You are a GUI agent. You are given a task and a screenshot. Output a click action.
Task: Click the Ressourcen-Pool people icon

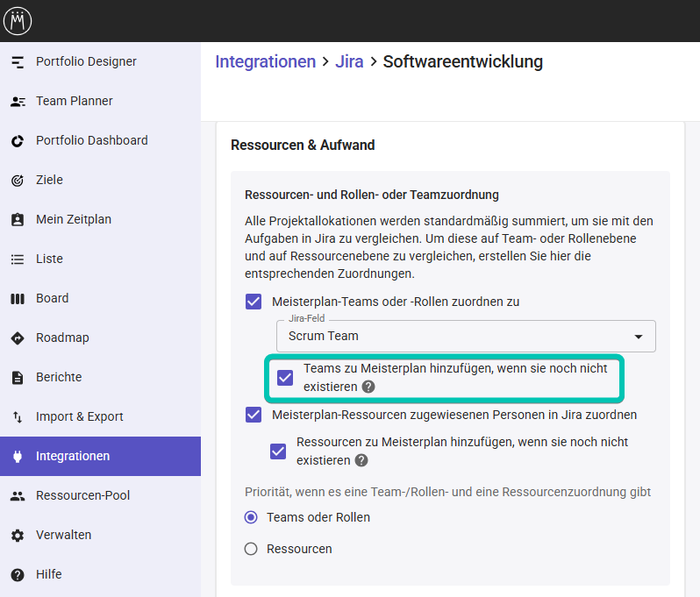pyautogui.click(x=18, y=495)
